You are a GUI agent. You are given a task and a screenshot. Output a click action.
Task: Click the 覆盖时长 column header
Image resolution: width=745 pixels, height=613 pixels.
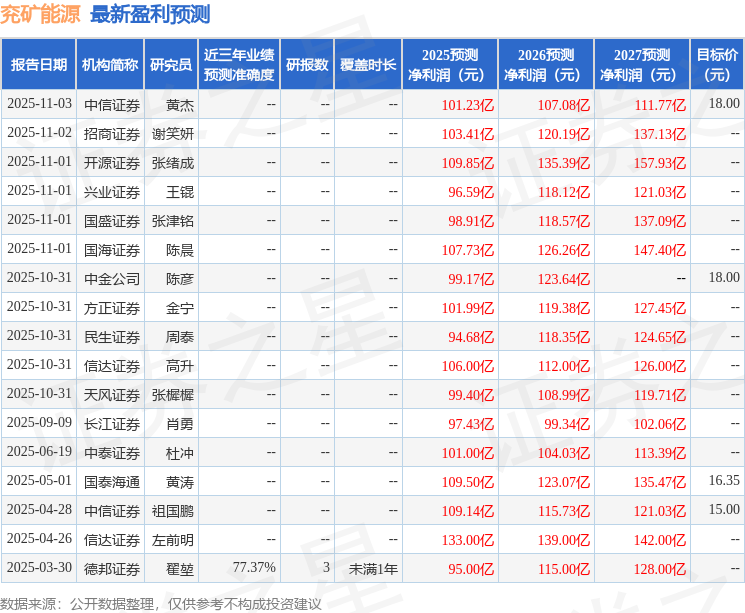pyautogui.click(x=368, y=65)
